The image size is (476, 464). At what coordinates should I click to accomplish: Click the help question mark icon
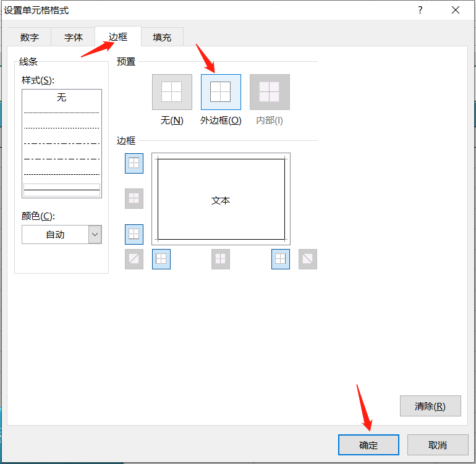coord(420,10)
